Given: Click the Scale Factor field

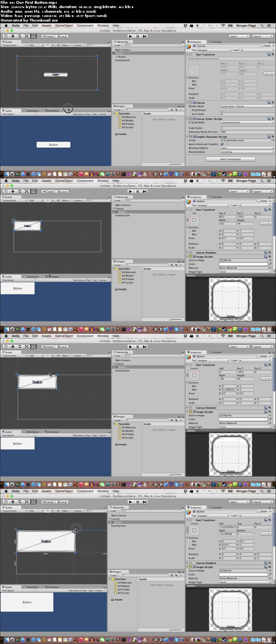Looking at the screenshot, I should coord(247,128).
